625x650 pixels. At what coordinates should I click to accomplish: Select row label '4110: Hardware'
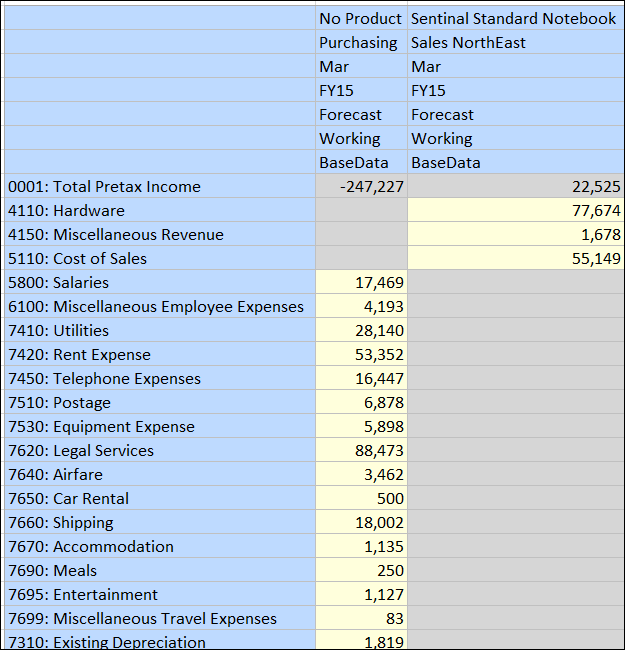160,211
